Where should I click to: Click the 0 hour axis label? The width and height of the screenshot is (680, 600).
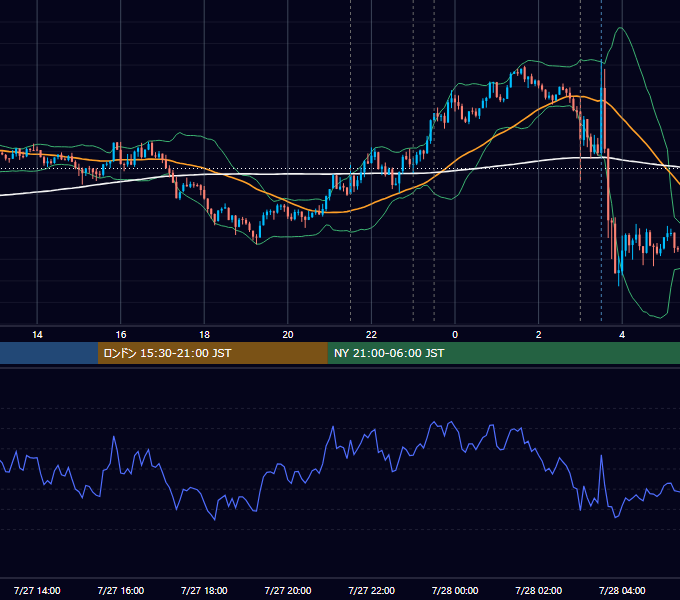pos(455,335)
